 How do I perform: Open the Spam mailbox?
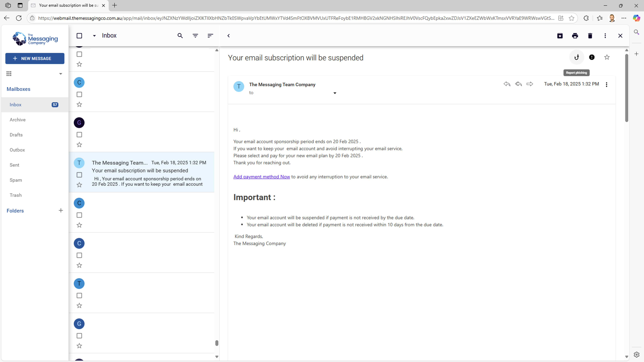click(35, 180)
